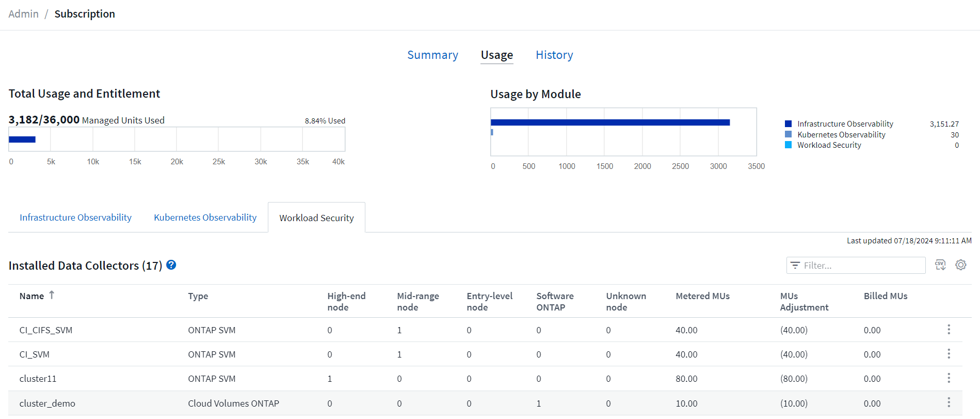Screen dimensions: 980x419
Task: Export table to CSV icon
Action: coord(940,265)
